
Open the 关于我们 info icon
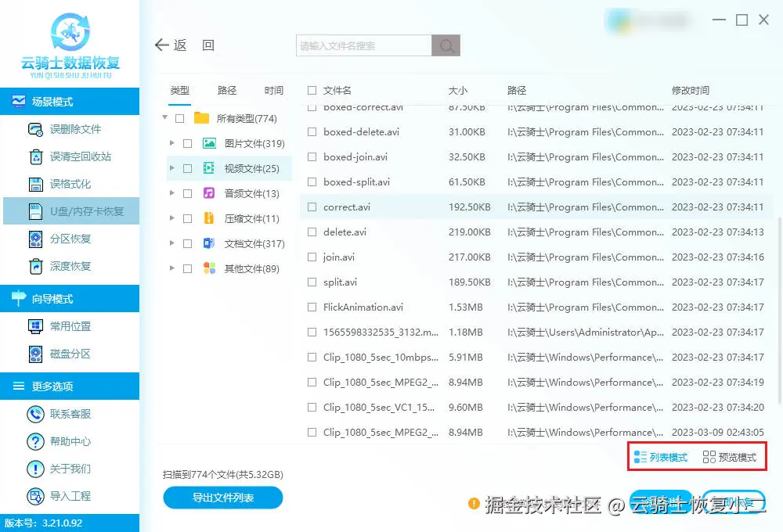(35, 469)
